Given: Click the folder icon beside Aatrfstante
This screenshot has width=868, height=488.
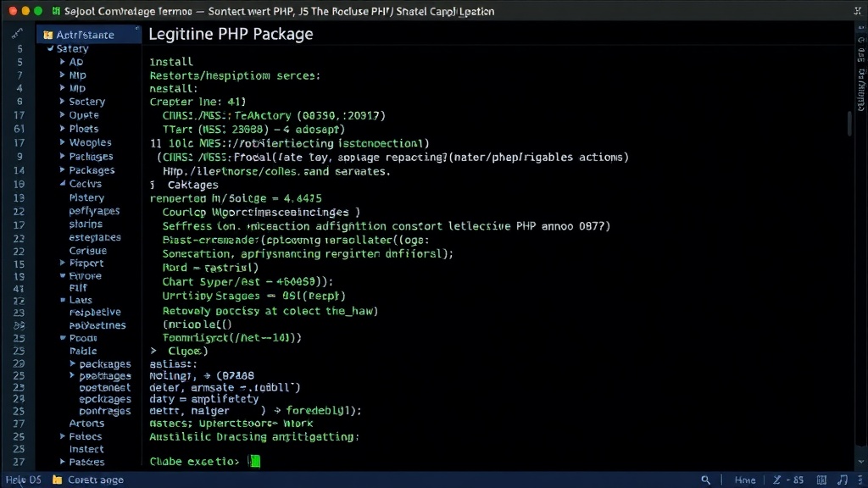Looking at the screenshot, I should [x=48, y=35].
